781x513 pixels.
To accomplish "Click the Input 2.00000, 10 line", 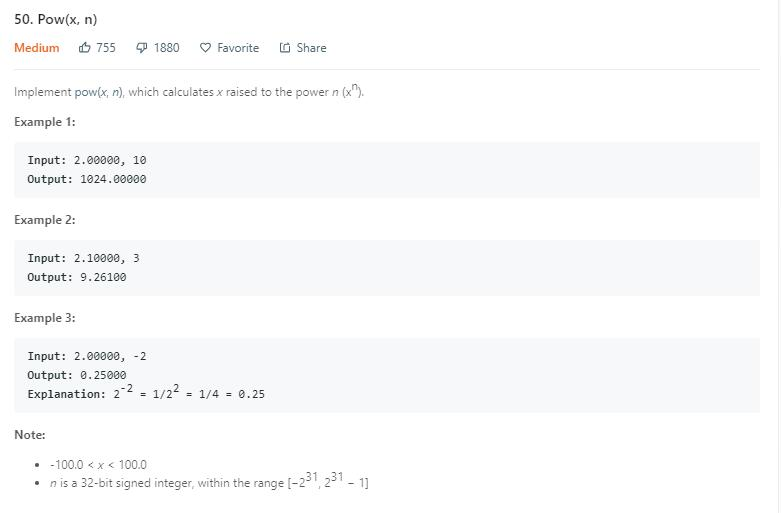I will (x=87, y=160).
